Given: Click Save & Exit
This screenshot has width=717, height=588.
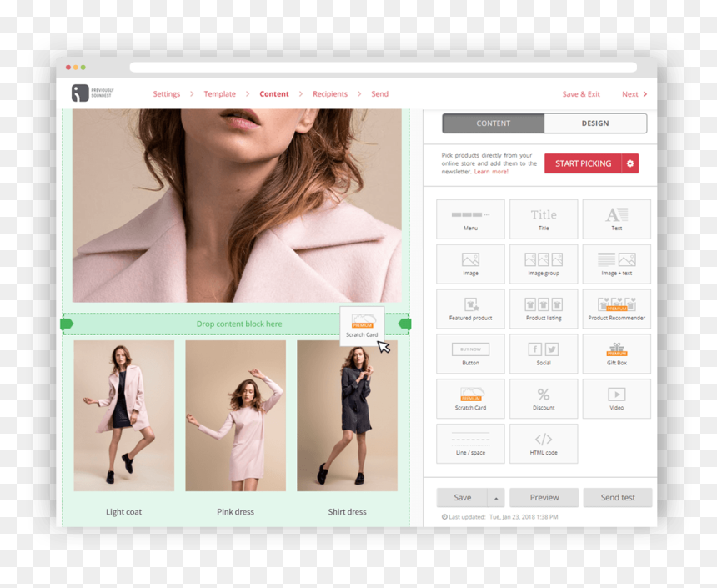Looking at the screenshot, I should point(581,93).
